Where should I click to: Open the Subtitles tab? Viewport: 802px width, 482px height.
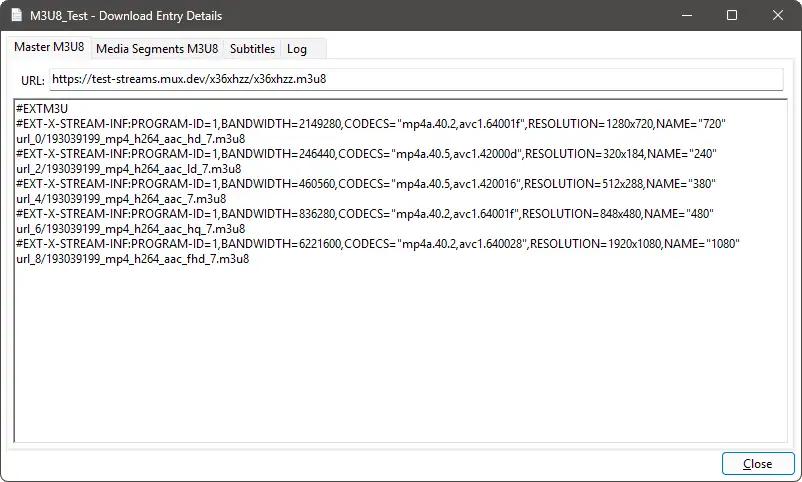point(252,49)
